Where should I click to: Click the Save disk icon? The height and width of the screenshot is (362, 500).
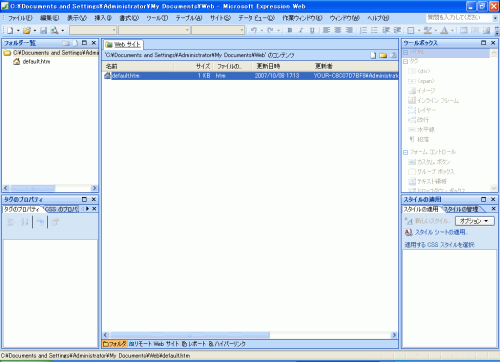(x=43, y=30)
